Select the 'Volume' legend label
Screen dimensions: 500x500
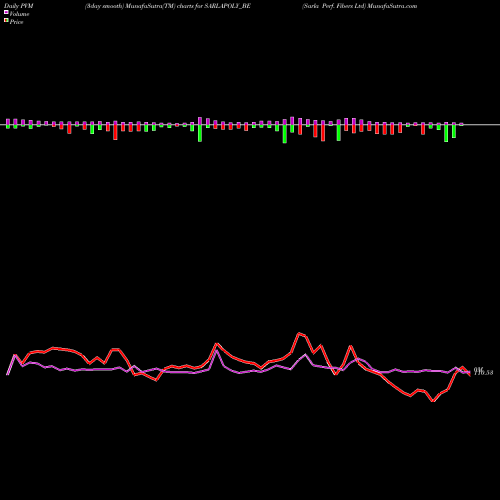pyautogui.click(x=19, y=14)
